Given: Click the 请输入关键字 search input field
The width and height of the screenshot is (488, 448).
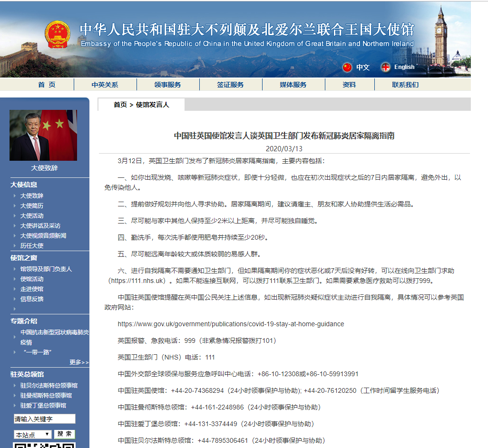Looking at the screenshot, I should point(44,419).
